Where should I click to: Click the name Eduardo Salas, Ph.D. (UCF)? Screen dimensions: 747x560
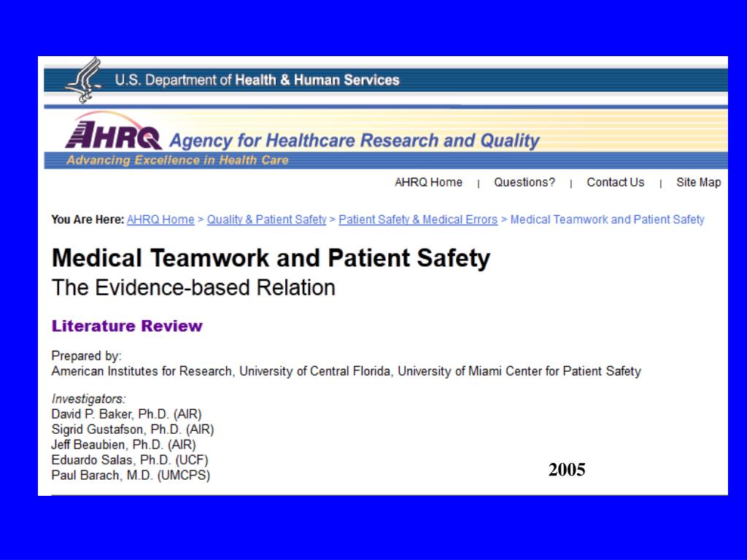pos(130,460)
